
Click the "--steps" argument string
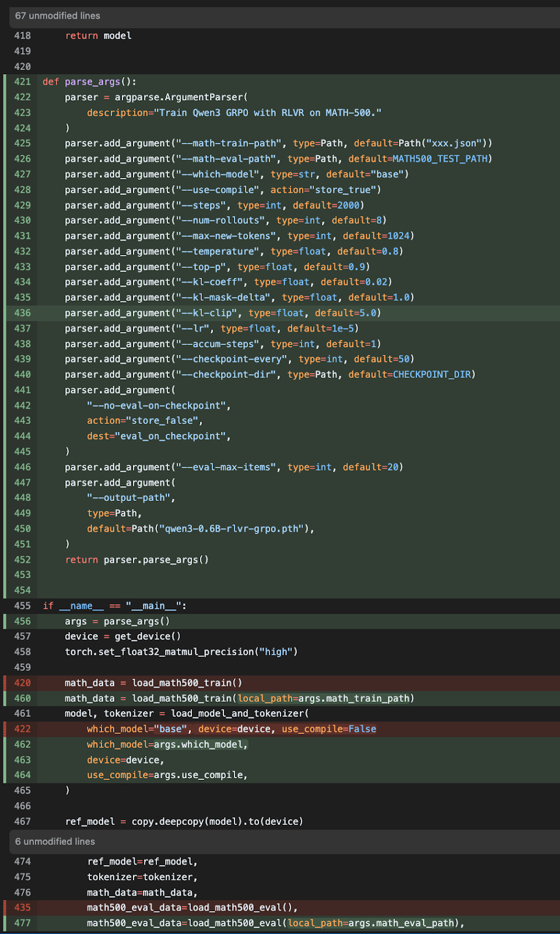click(201, 205)
